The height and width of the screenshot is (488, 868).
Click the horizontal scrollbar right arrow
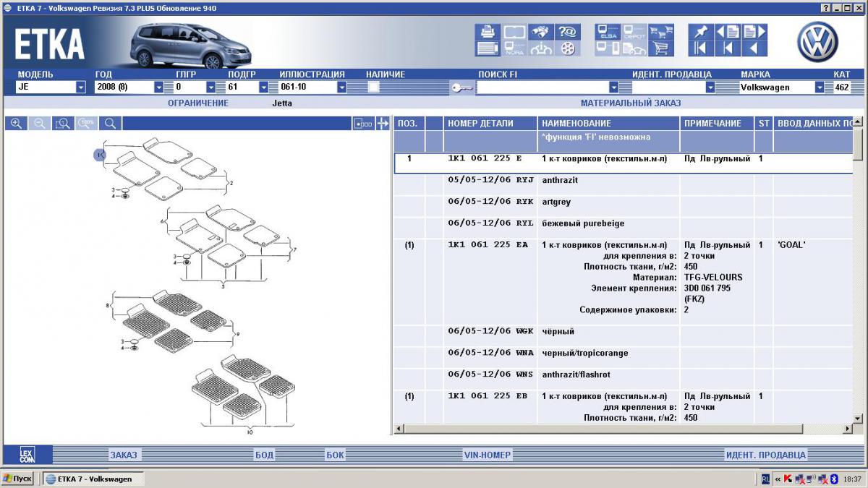847,429
